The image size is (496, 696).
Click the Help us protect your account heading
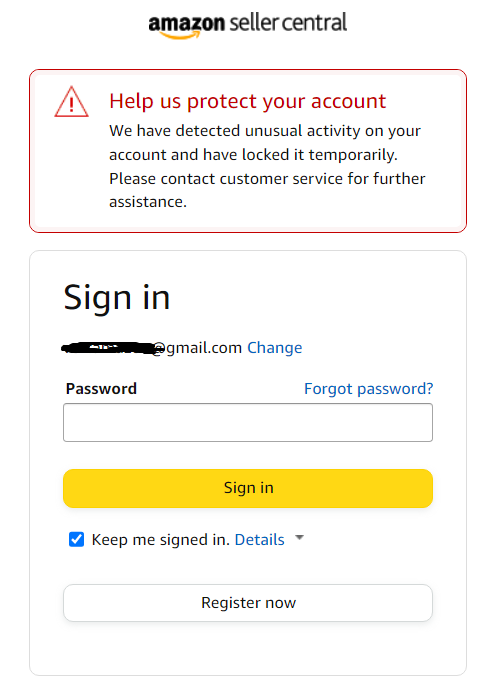tap(248, 101)
